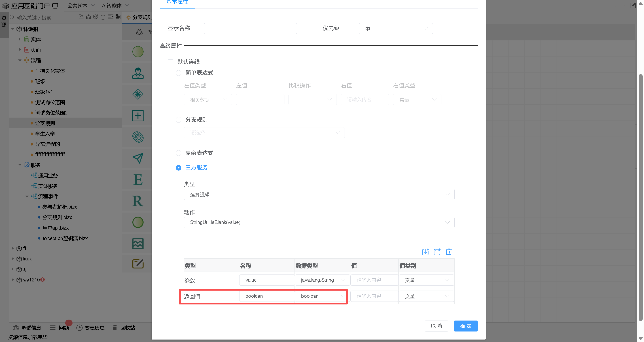Select the 简单表达式 radio button
Image resolution: width=644 pixels, height=342 pixels.
(x=178, y=73)
